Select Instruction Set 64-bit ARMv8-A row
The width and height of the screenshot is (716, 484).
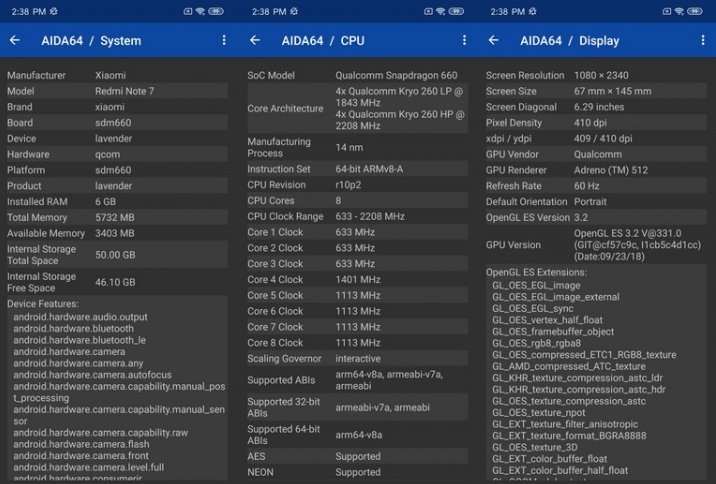(x=357, y=169)
